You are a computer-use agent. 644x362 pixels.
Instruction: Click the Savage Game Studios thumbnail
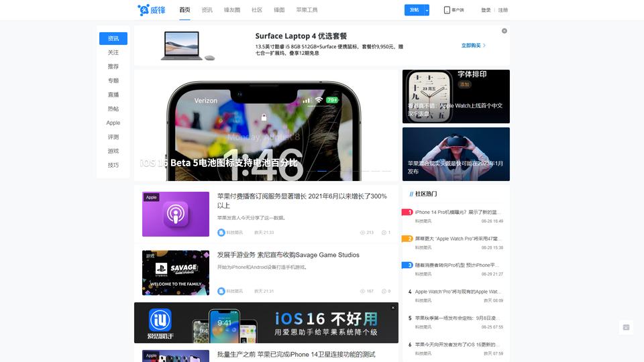coord(176,273)
